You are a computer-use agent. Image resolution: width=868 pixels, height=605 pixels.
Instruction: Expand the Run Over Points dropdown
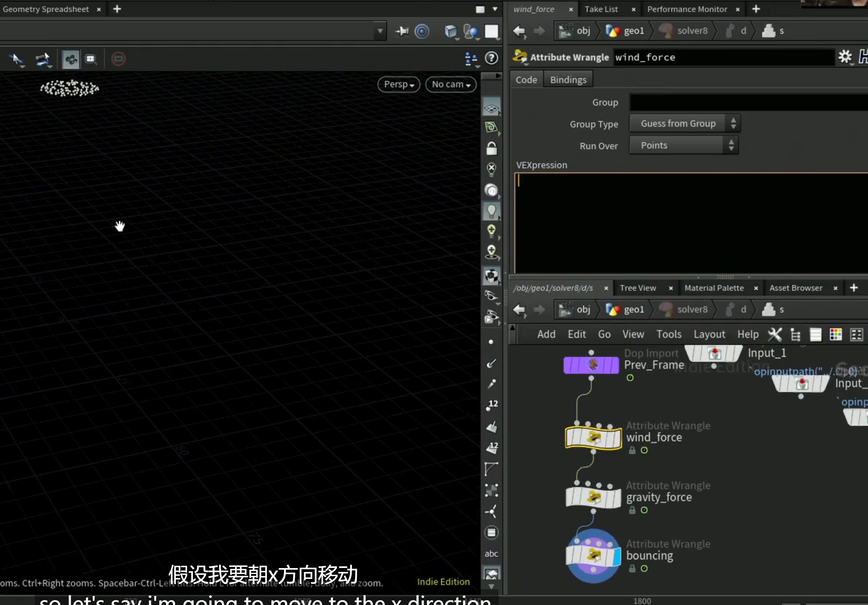[x=684, y=145]
